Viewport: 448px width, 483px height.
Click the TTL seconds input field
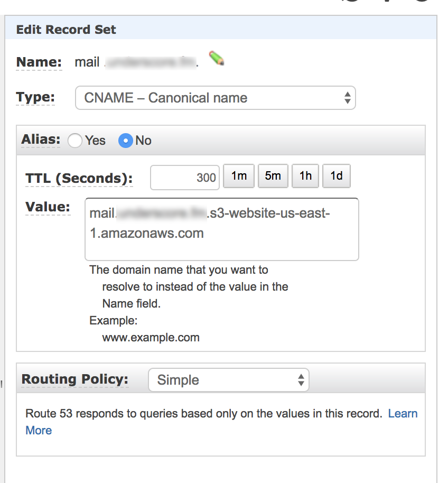[185, 178]
